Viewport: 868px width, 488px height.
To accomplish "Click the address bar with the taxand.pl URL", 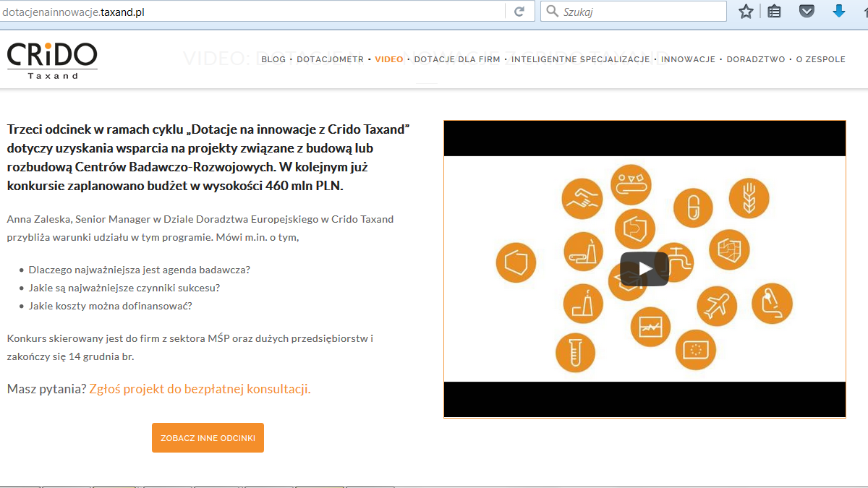I will [253, 12].
